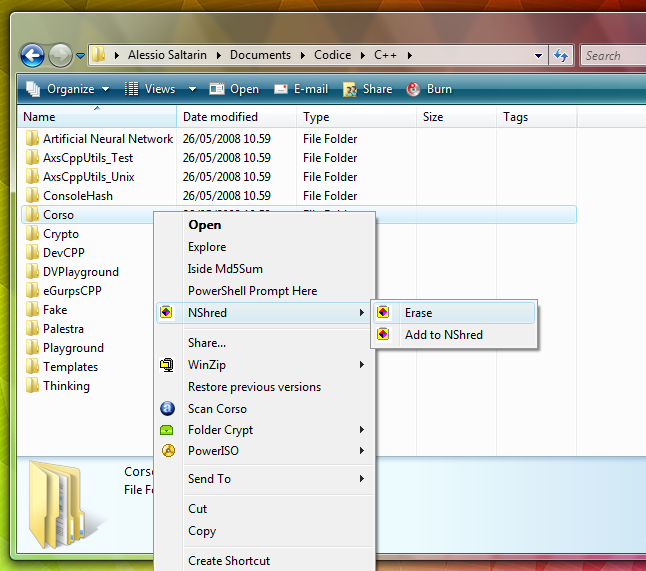Sort by the Tags column header

point(536,117)
